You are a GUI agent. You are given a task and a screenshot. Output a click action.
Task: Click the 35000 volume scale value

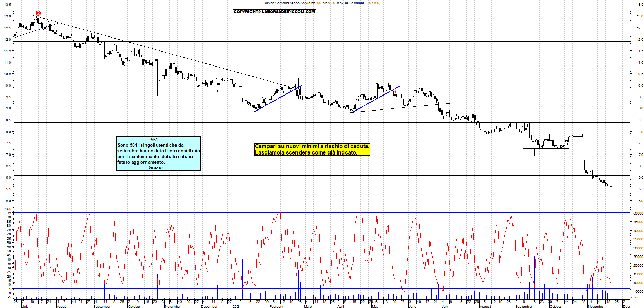[638, 239]
